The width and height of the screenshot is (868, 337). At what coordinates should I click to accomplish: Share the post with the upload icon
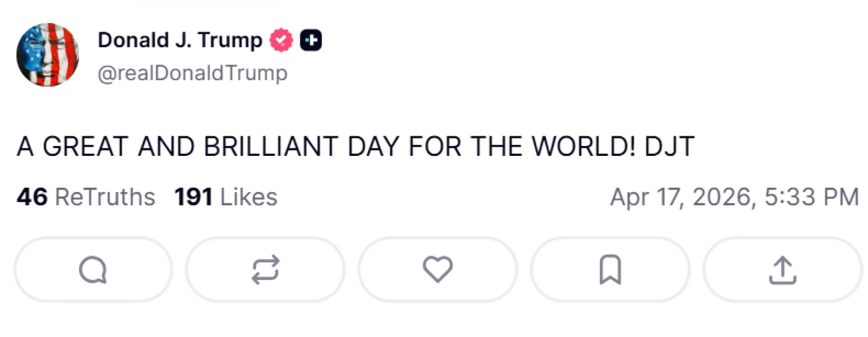coord(783,270)
